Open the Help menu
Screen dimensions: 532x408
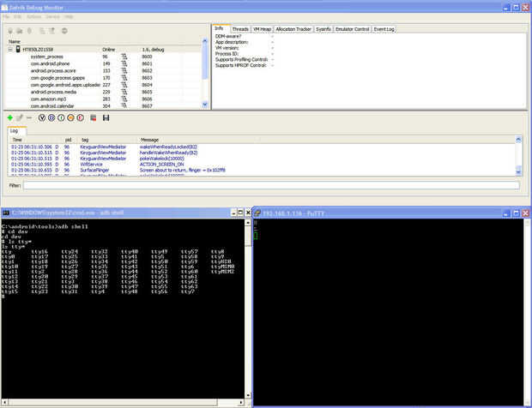(x=69, y=16)
